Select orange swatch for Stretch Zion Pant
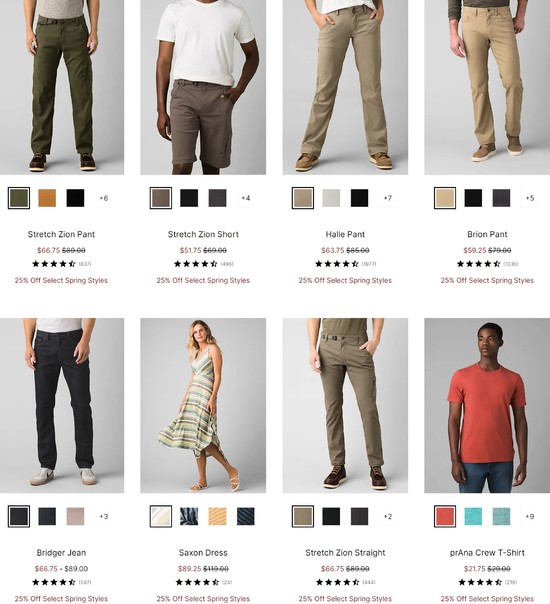550x604 pixels. pos(47,198)
